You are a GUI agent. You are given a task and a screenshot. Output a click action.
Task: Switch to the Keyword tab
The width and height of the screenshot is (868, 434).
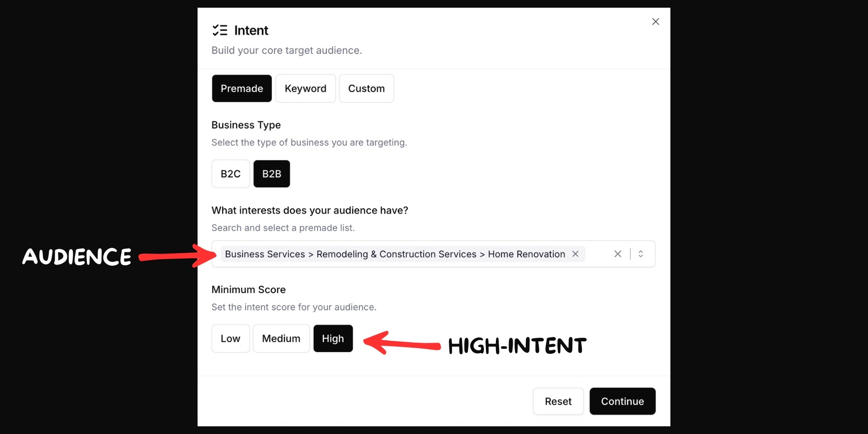point(306,89)
